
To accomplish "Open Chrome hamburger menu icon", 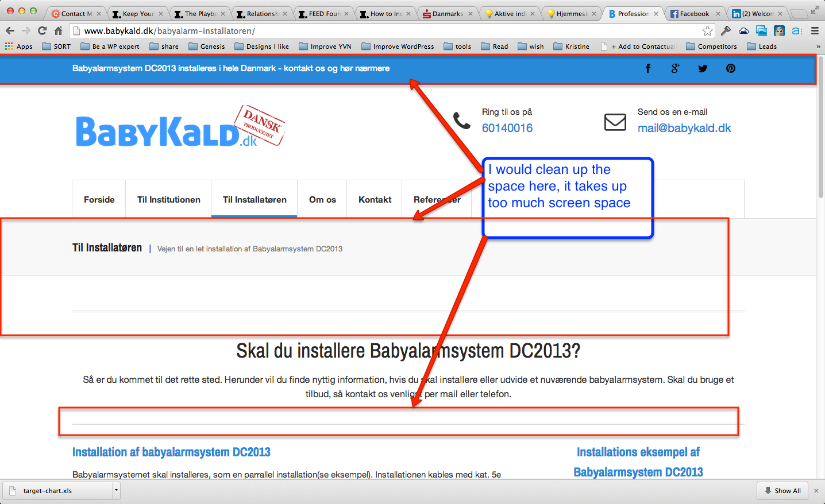I will pyautogui.click(x=815, y=31).
